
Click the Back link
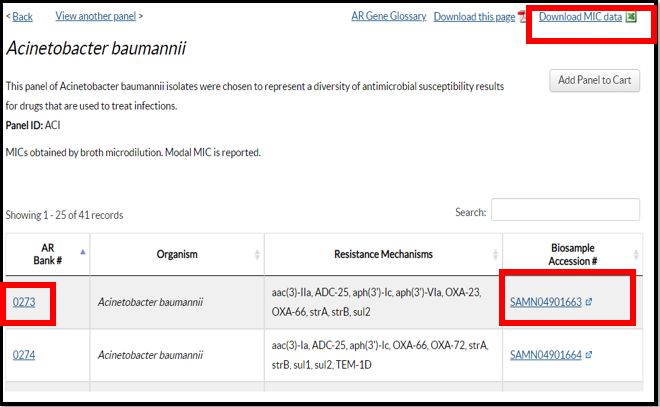click(22, 16)
